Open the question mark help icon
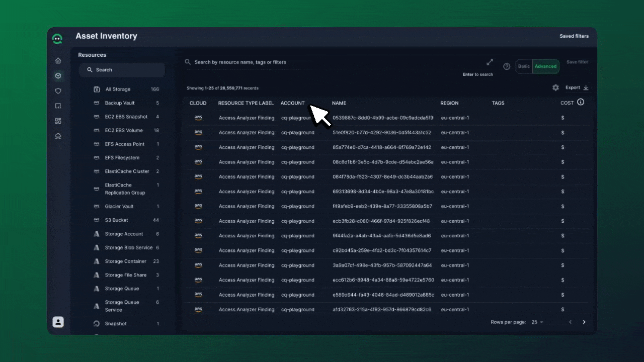The image size is (644, 362). click(507, 66)
